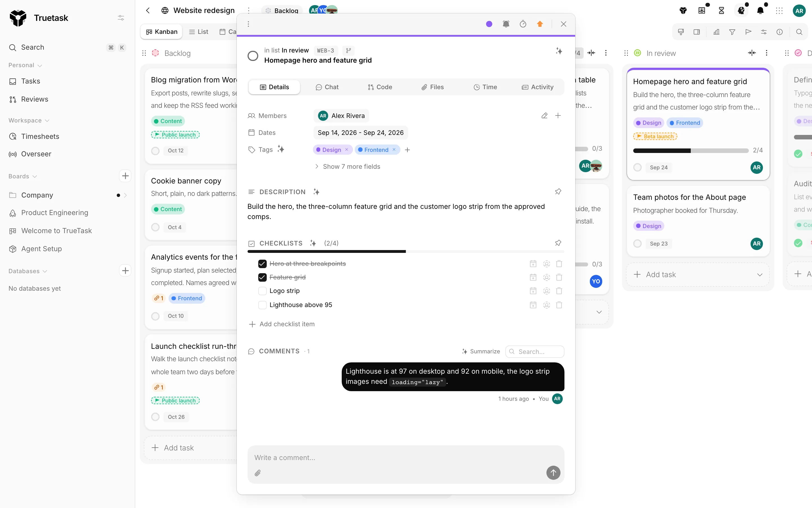Expand the Company board folder chevron
The image size is (812, 508).
point(125,195)
